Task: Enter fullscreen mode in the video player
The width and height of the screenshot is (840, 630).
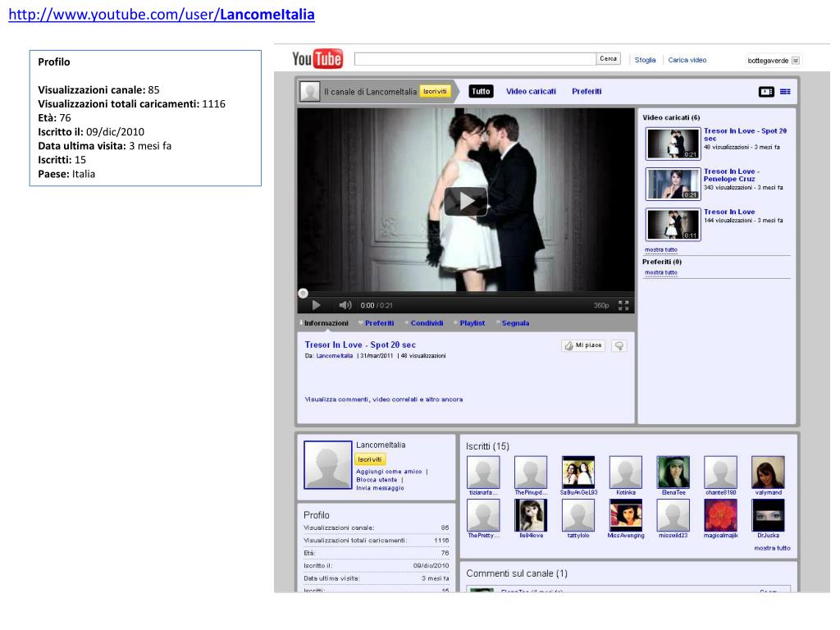Action: tap(623, 305)
